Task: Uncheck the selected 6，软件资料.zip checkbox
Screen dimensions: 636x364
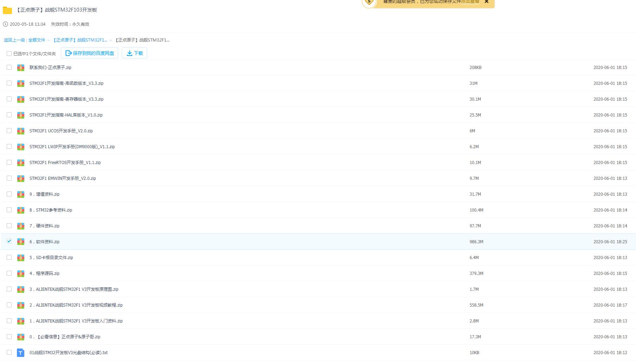Action: [9, 241]
